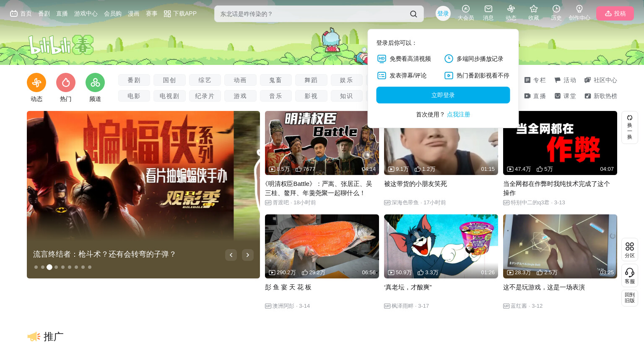The width and height of the screenshot is (644, 345).
Task: Click the 点我注册 link
Action: (459, 114)
